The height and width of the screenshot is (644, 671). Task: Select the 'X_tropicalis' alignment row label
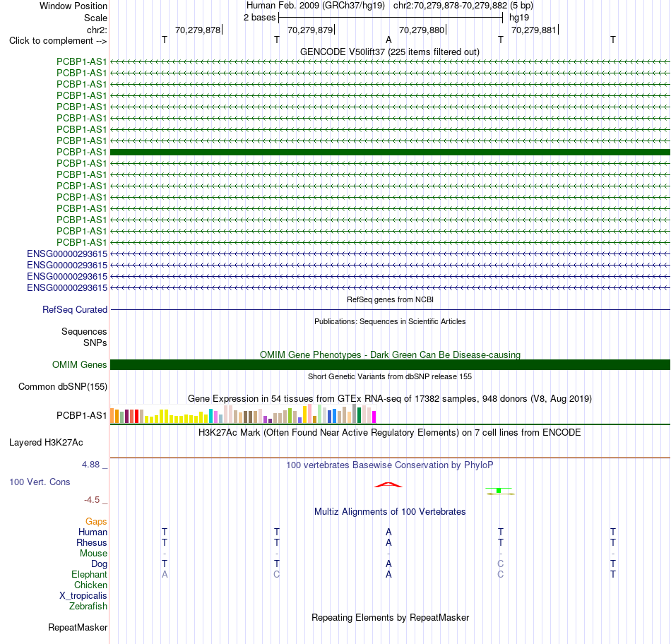83,596
